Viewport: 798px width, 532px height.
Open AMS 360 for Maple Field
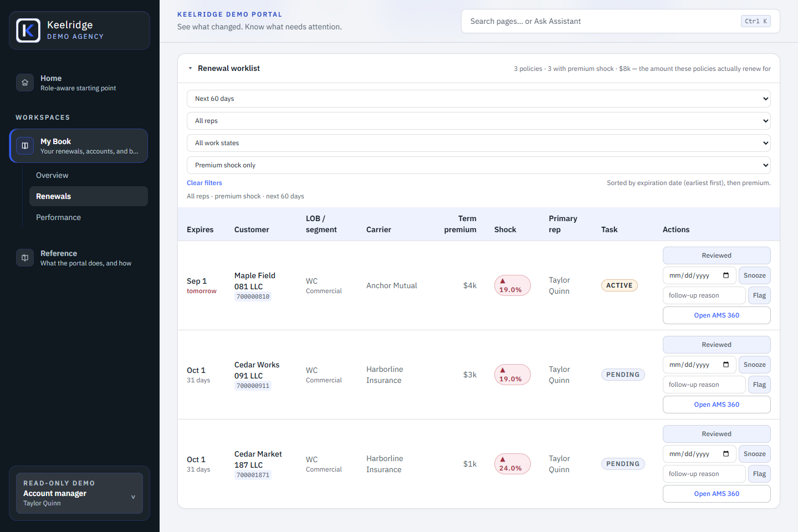717,315
